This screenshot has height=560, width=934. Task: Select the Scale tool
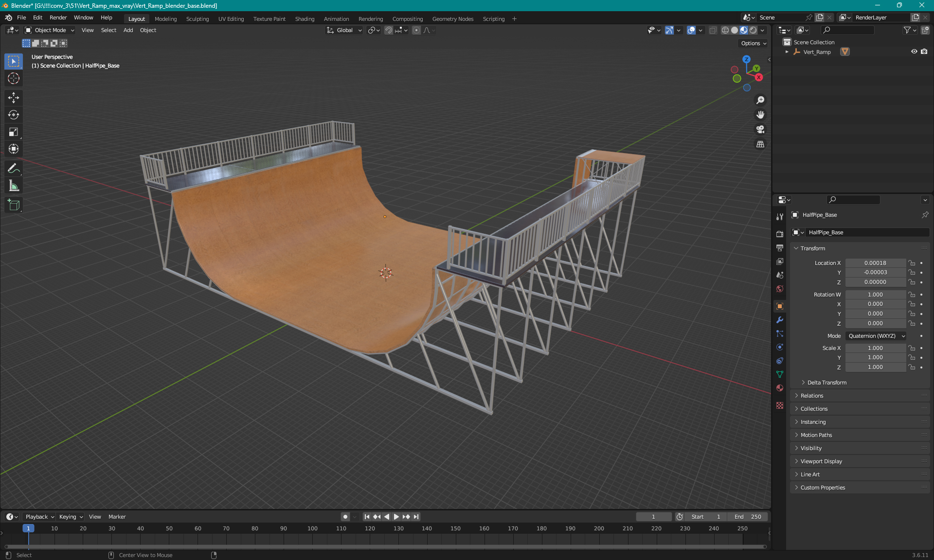(x=14, y=132)
